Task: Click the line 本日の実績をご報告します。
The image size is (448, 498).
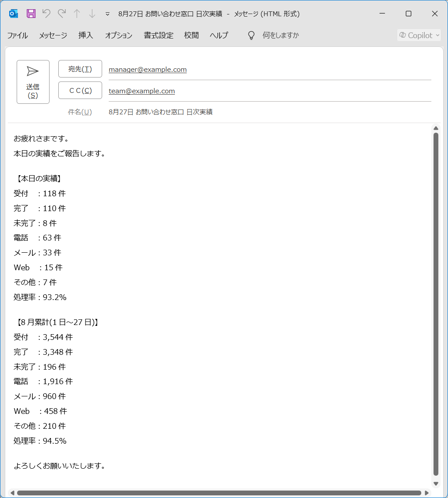Action: click(x=60, y=154)
